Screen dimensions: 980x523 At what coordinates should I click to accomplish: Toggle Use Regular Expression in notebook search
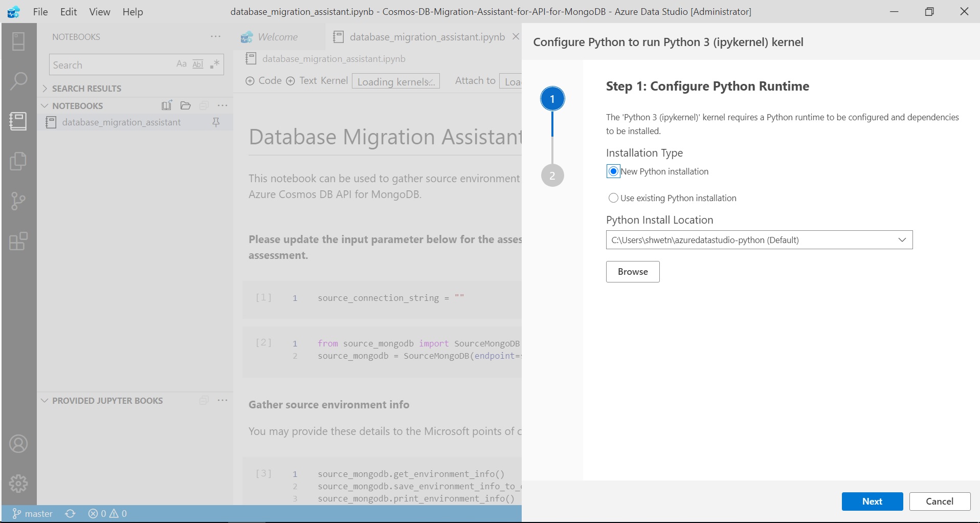[x=214, y=64]
